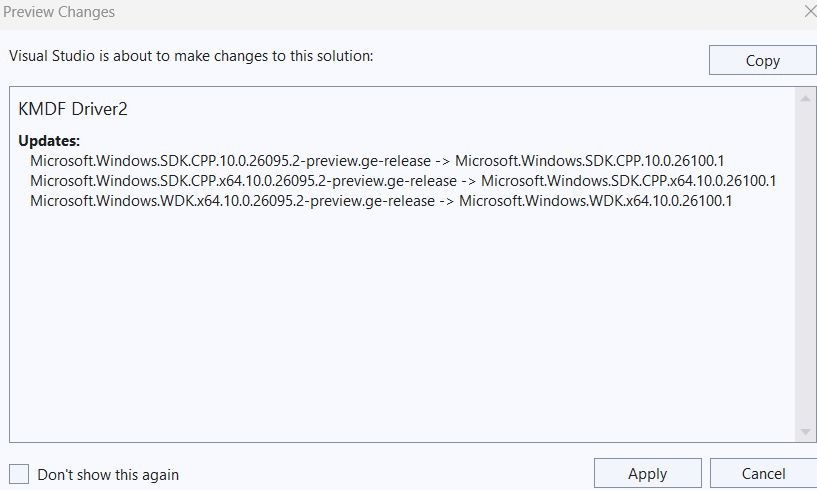Screen dimensions: 817x490
Task: Select the KMDF Driver2 project heading
Action: [x=73, y=109]
